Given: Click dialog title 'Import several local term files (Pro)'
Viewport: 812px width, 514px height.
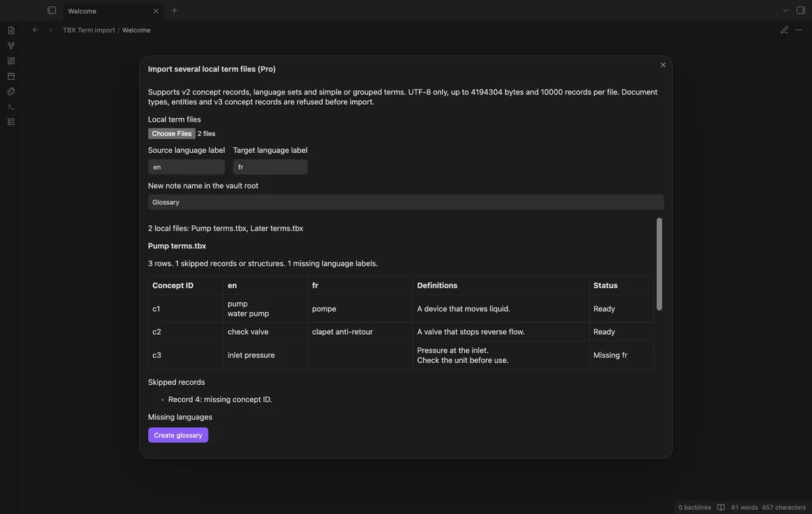Looking at the screenshot, I should (x=212, y=69).
